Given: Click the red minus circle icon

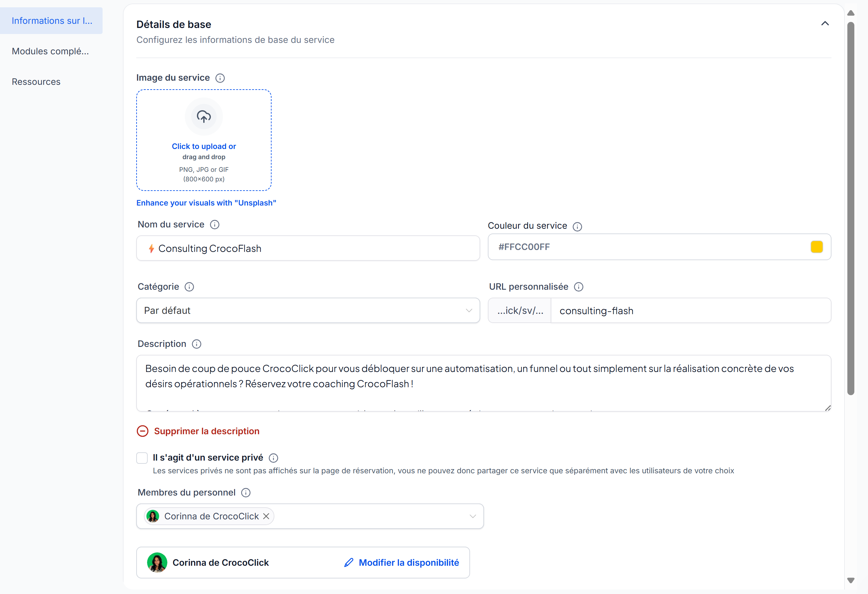Looking at the screenshot, I should (143, 431).
